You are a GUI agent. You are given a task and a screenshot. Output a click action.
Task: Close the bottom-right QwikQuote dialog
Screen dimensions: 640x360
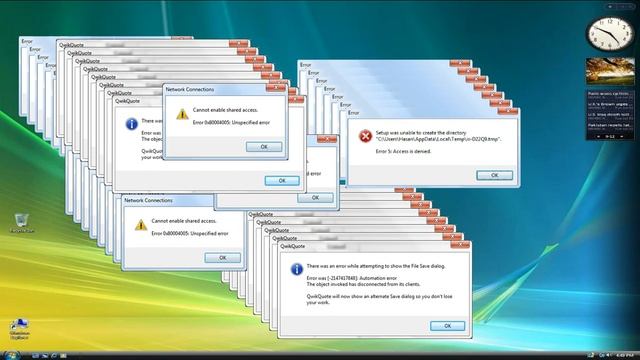(460, 245)
